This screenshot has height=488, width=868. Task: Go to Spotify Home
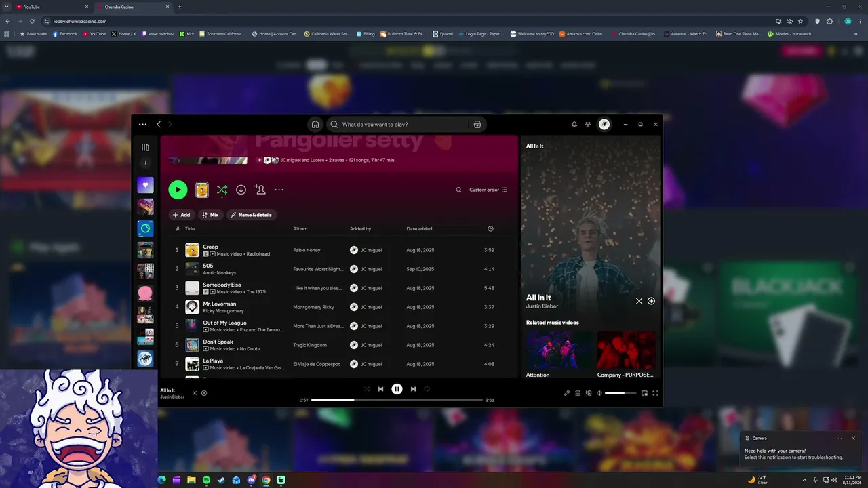point(315,125)
